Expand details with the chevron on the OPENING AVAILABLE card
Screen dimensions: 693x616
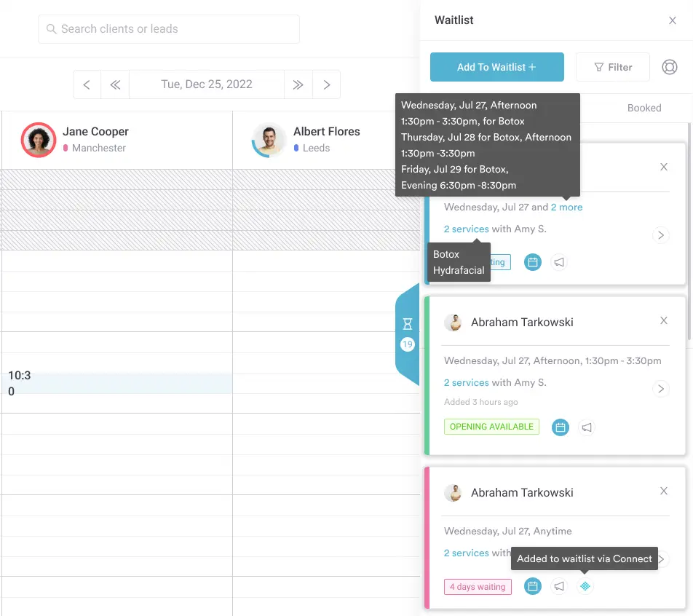(661, 389)
